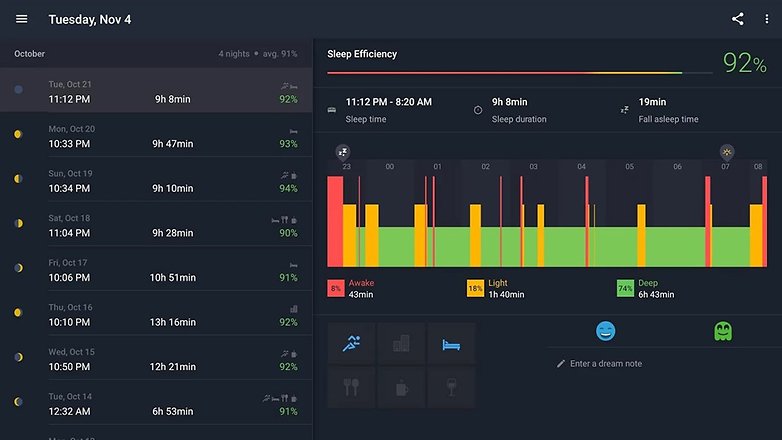Image resolution: width=782 pixels, height=440 pixels.
Task: Select the green ghost nightmare icon
Action: [723, 331]
